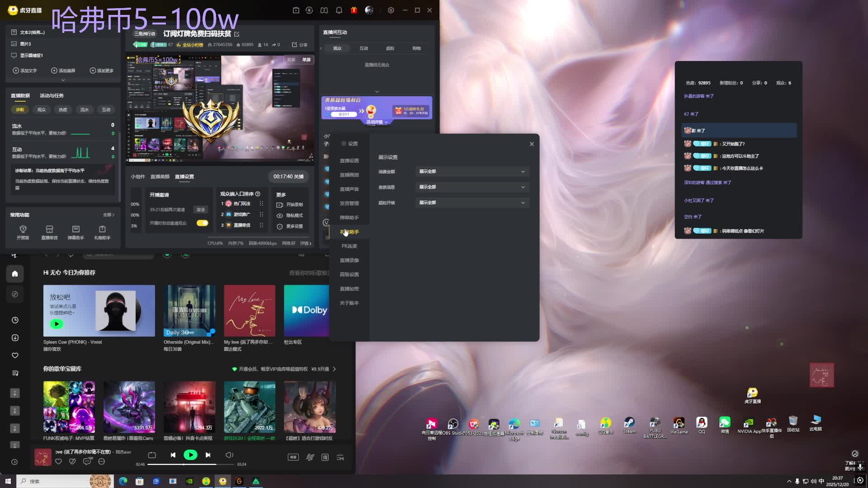The image size is (868, 488).
Task: Click the notification bell in title bar
Action: pyautogui.click(x=339, y=10)
